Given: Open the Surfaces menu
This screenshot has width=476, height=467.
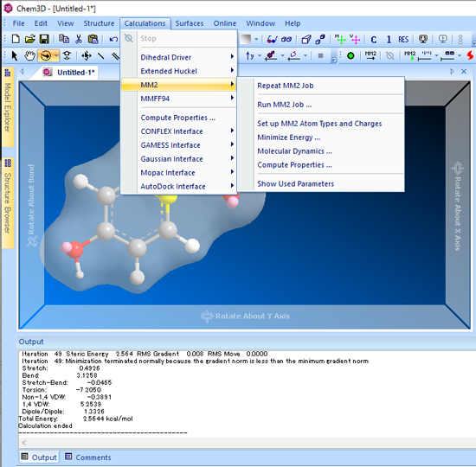Looking at the screenshot, I should point(190,23).
